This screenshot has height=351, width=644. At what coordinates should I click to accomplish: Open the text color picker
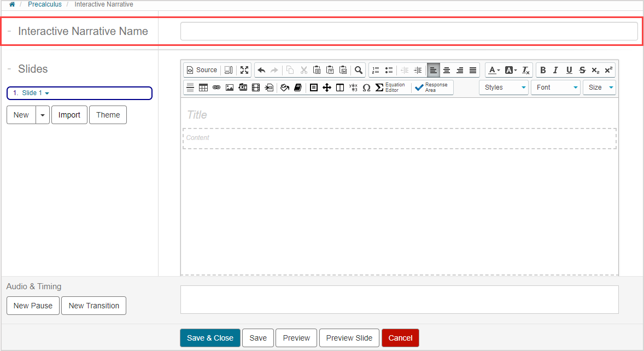[494, 70]
